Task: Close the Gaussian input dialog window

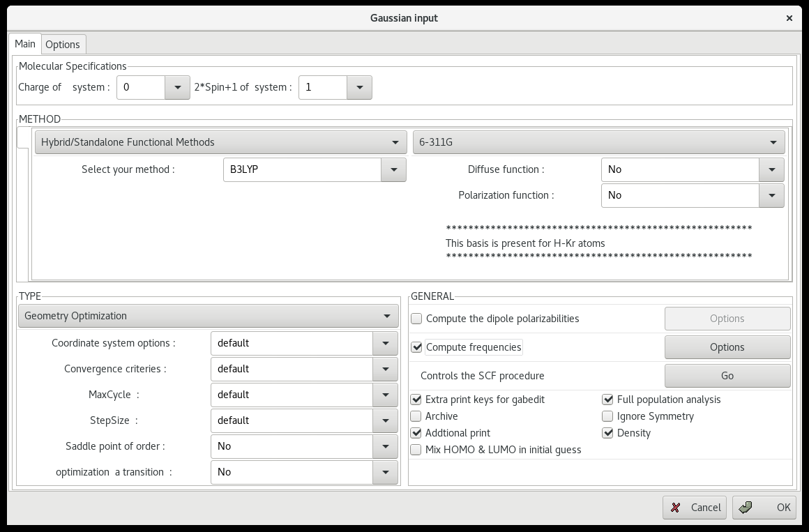Action: (x=789, y=18)
